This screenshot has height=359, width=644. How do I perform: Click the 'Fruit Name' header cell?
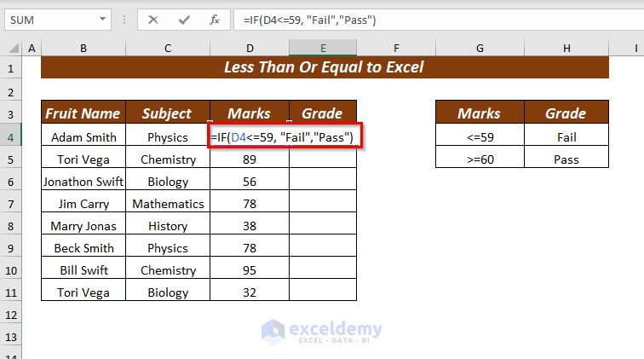pos(83,113)
